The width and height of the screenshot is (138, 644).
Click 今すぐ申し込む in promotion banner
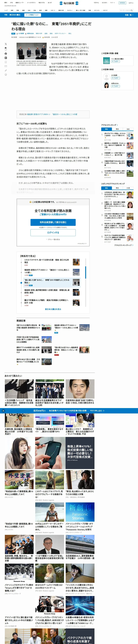pos(97,411)
